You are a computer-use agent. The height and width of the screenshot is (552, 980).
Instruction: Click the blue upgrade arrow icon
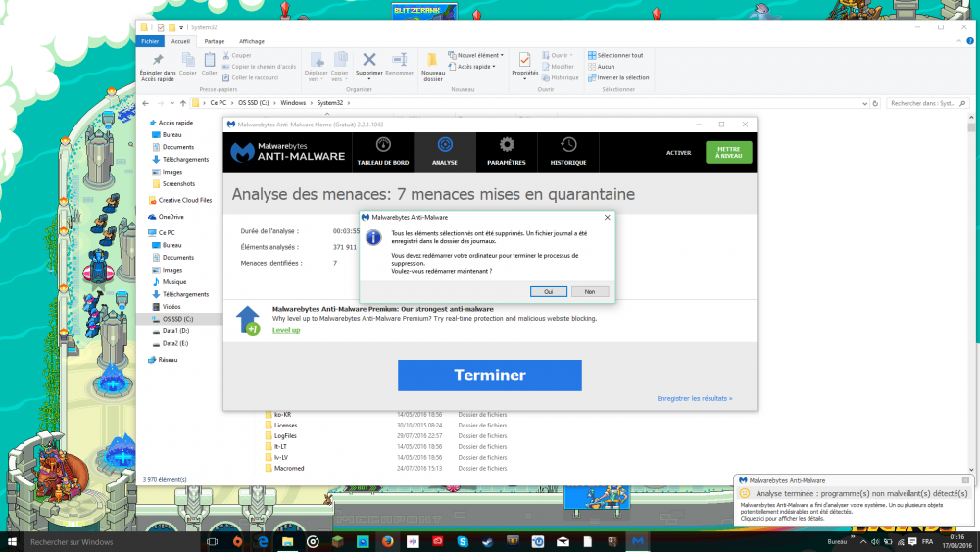click(248, 320)
